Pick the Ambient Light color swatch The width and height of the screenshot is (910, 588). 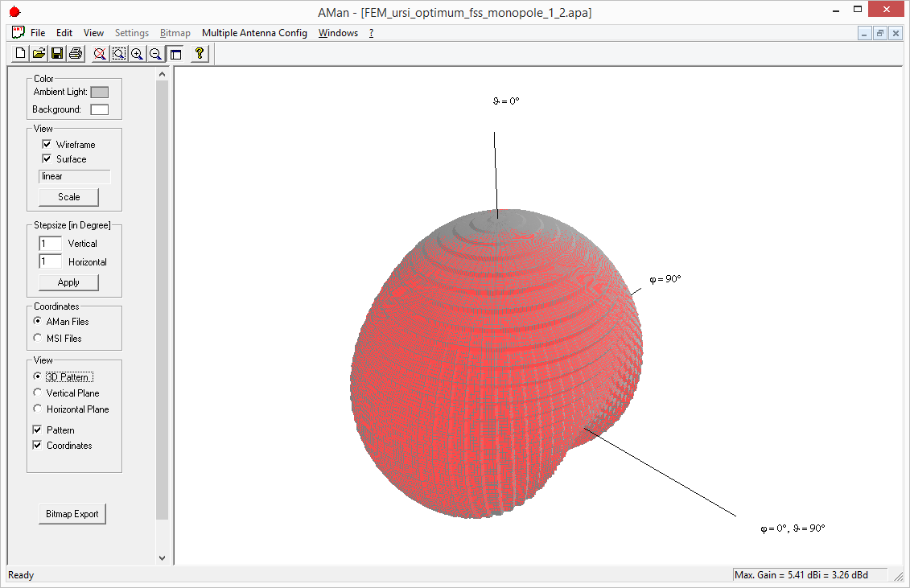pos(99,93)
